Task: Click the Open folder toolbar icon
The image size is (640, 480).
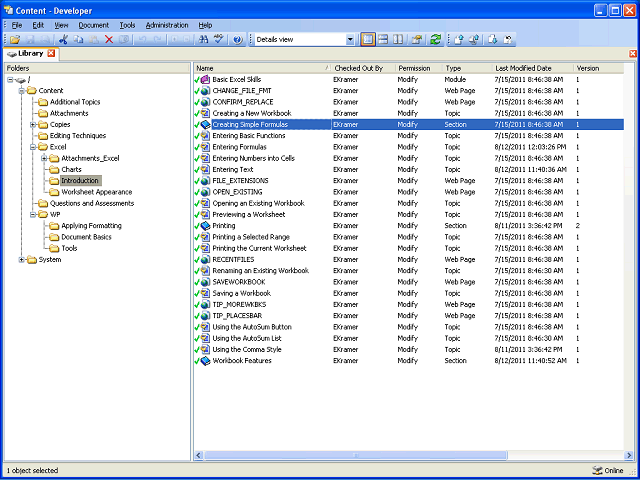Action: [x=15, y=40]
